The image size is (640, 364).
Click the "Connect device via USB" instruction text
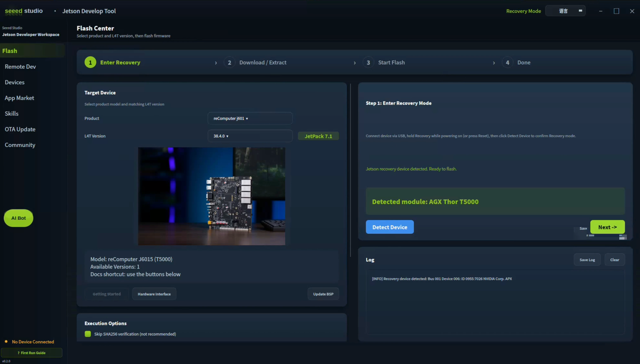[471, 136]
